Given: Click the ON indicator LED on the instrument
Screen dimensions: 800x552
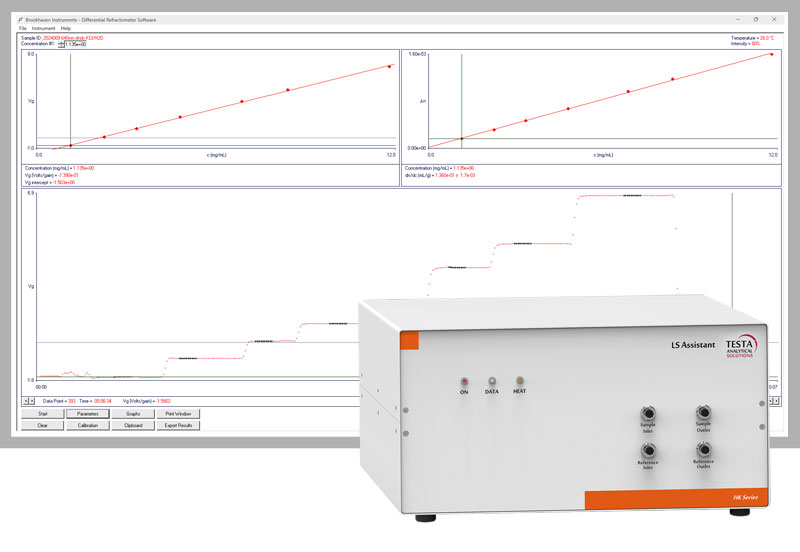Looking at the screenshot, I should pos(464,381).
